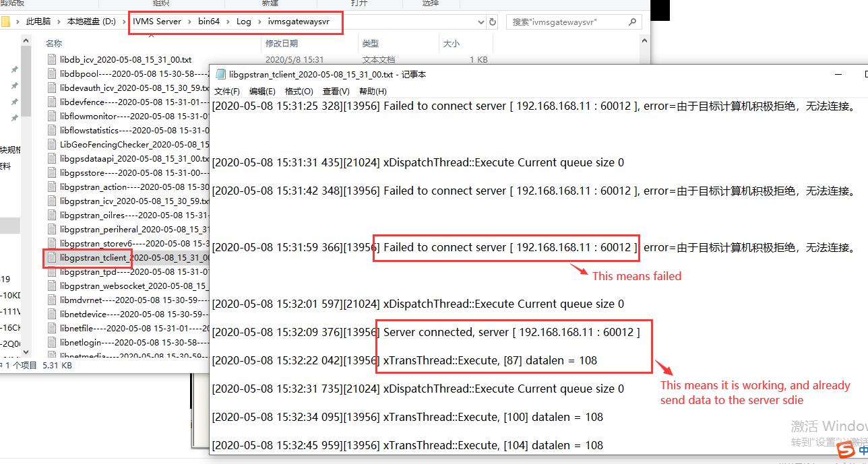The width and height of the screenshot is (868, 464).
Task: Open the 文件(F) menu in Notepad
Action: pos(227,92)
